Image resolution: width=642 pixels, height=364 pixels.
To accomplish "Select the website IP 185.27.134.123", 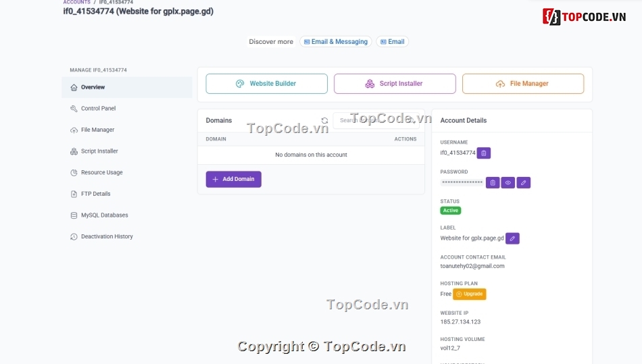I will (460, 322).
